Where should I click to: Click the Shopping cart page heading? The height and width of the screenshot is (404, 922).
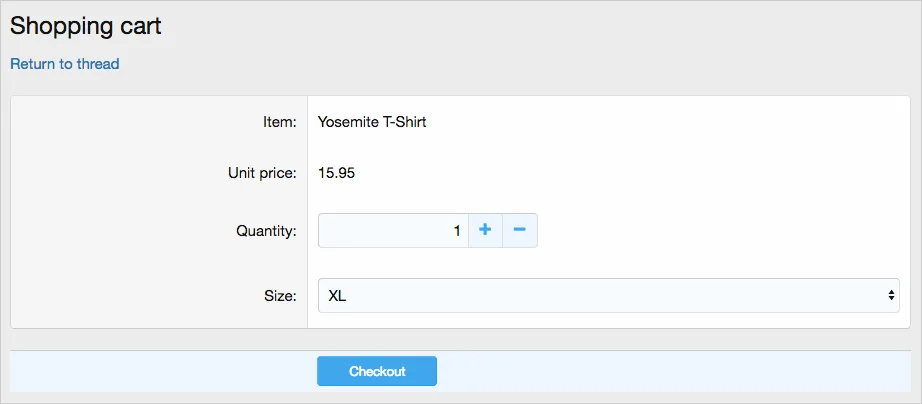86,26
